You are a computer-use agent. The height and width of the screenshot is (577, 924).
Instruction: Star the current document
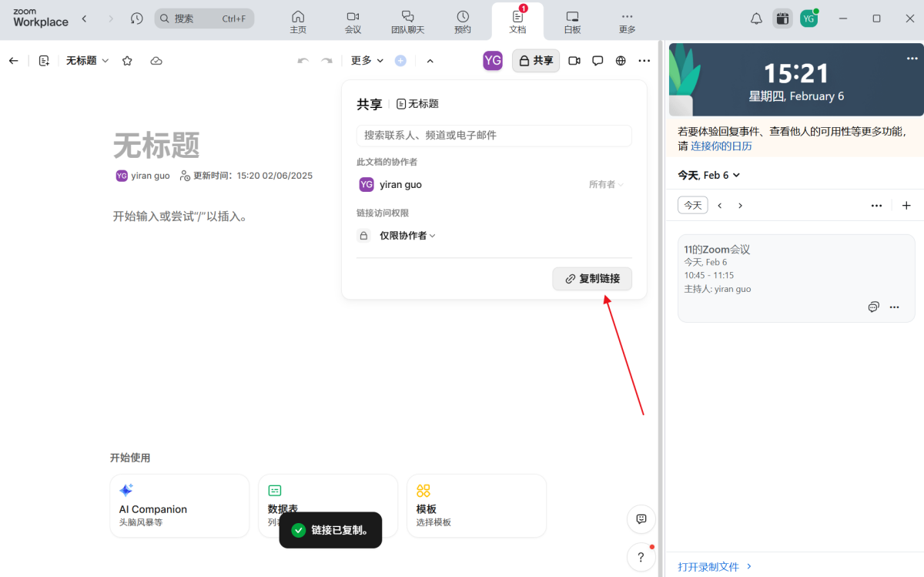click(x=127, y=60)
